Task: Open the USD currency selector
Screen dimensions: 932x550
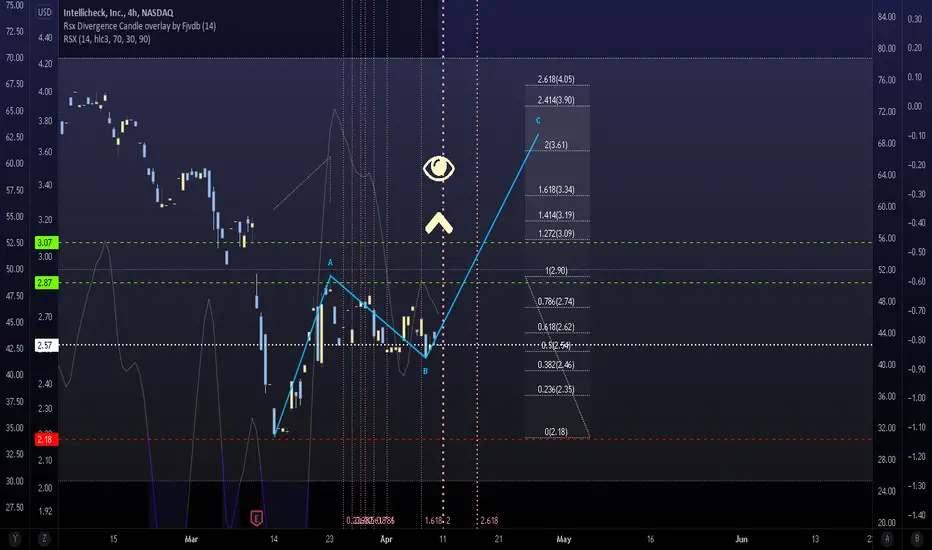Action: click(45, 12)
